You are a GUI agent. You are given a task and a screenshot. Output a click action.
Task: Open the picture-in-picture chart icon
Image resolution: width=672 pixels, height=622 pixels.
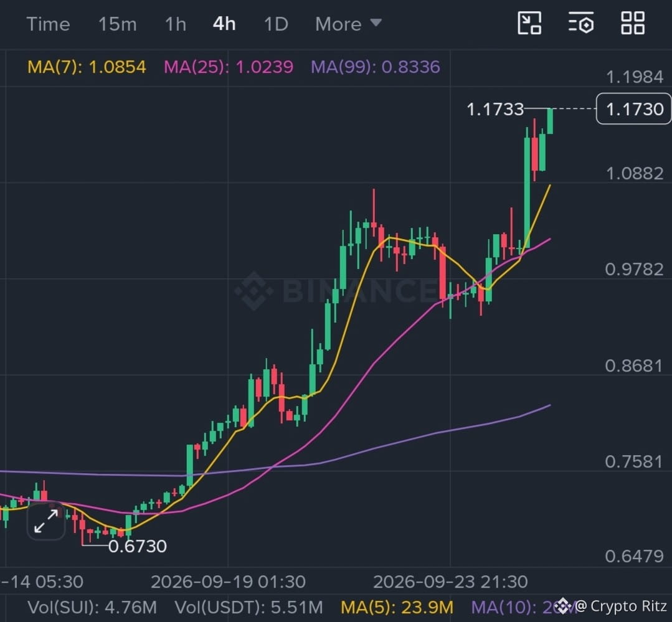click(529, 23)
